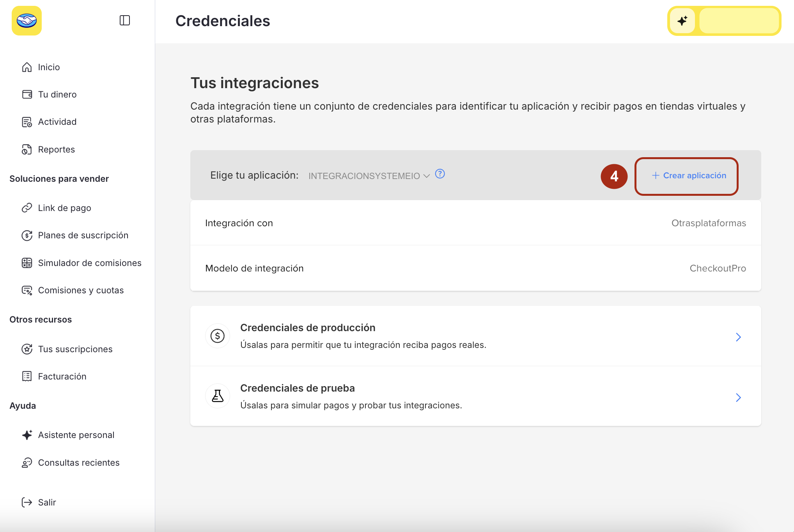Click the dollar coin icon for production credentials
The image size is (794, 532).
click(218, 336)
